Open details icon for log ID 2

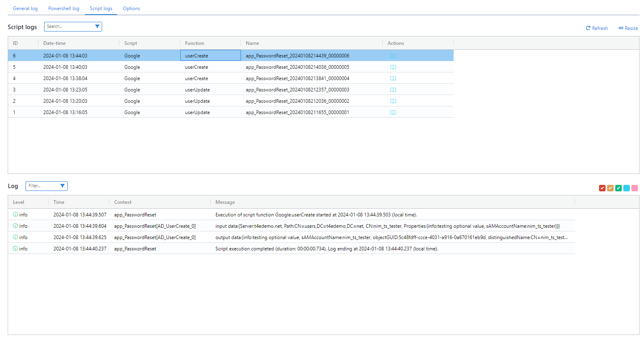click(x=393, y=101)
